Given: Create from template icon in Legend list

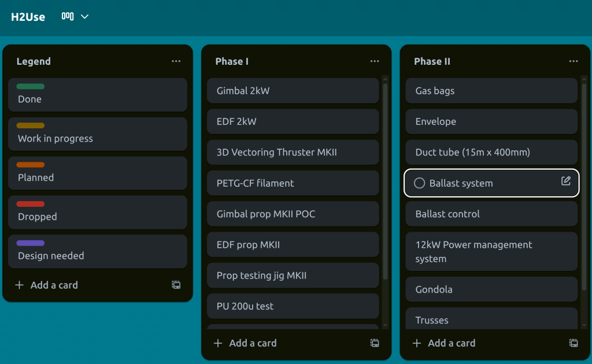Looking at the screenshot, I should [x=176, y=285].
